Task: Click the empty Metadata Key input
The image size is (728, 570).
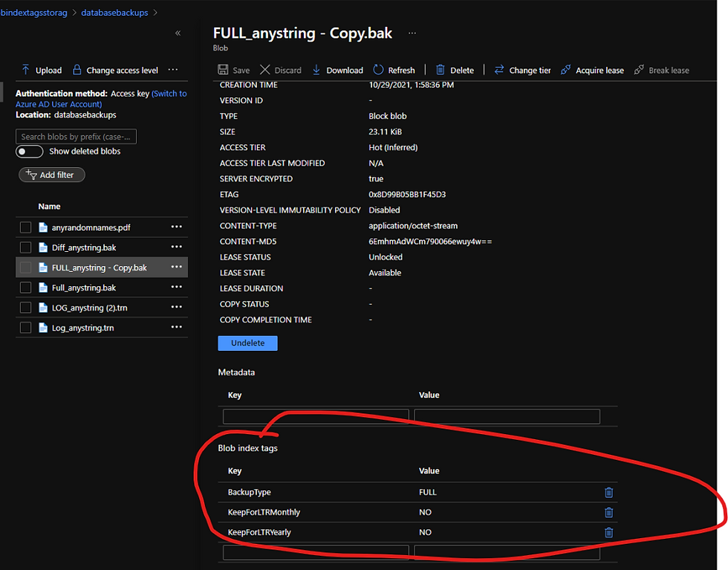Action: pos(316,417)
